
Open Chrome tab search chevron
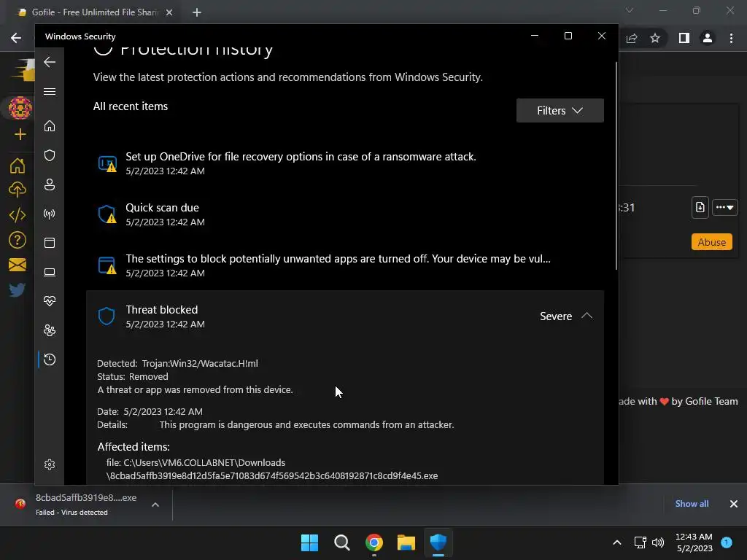(x=630, y=10)
